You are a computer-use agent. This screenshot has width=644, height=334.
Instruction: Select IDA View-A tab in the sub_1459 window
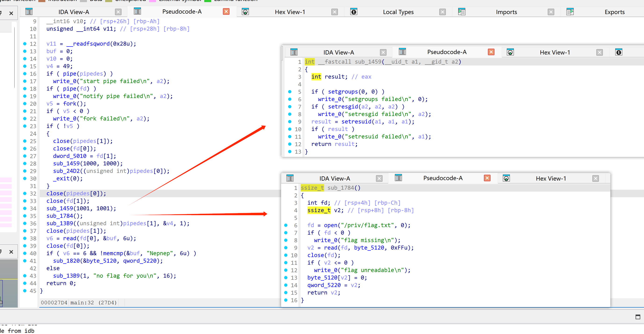coord(339,52)
